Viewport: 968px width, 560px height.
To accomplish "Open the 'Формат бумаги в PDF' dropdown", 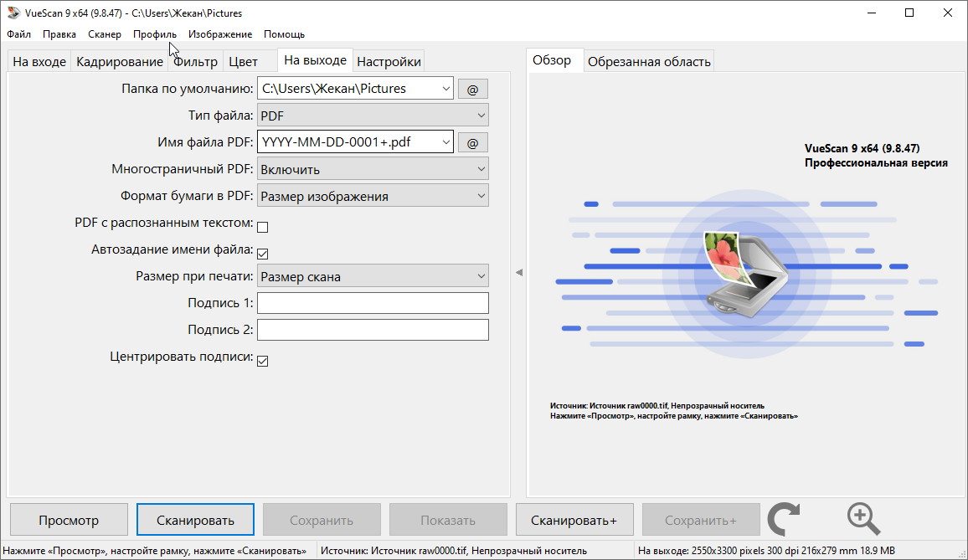I will coord(373,197).
